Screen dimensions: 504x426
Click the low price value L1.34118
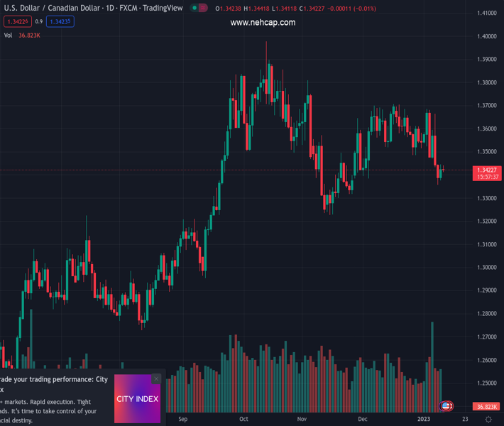click(284, 9)
